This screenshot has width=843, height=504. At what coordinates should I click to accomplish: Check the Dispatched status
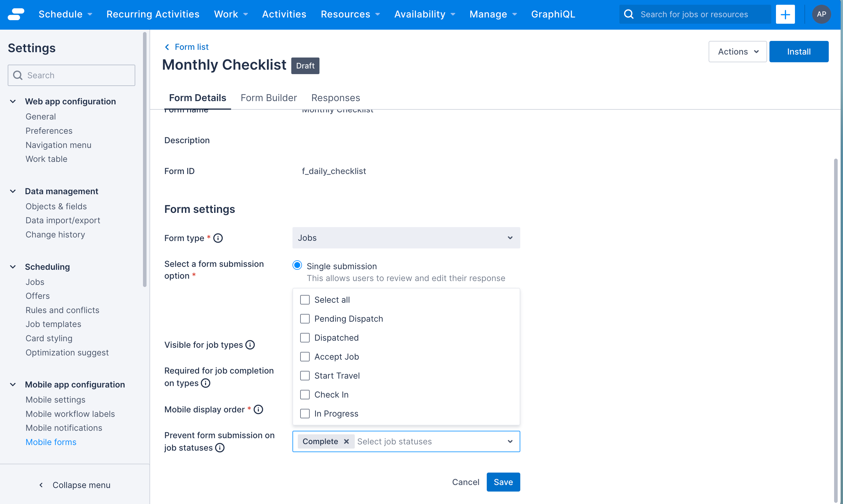point(305,338)
